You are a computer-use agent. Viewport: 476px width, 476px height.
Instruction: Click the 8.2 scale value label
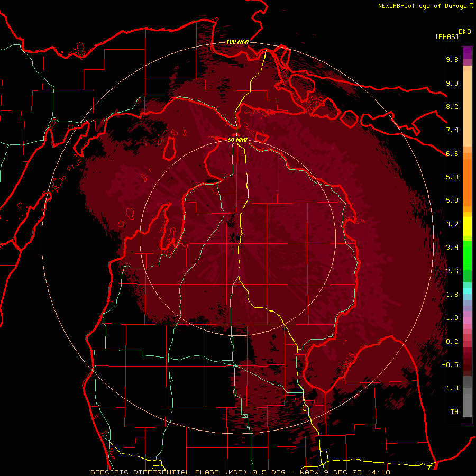click(x=452, y=106)
